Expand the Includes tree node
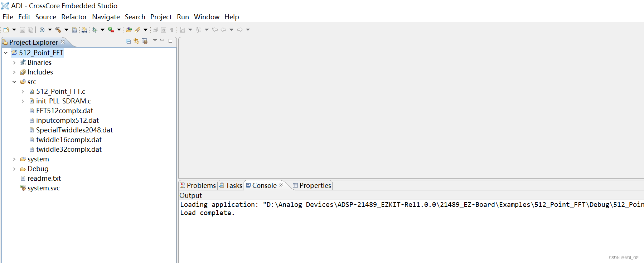 point(14,72)
